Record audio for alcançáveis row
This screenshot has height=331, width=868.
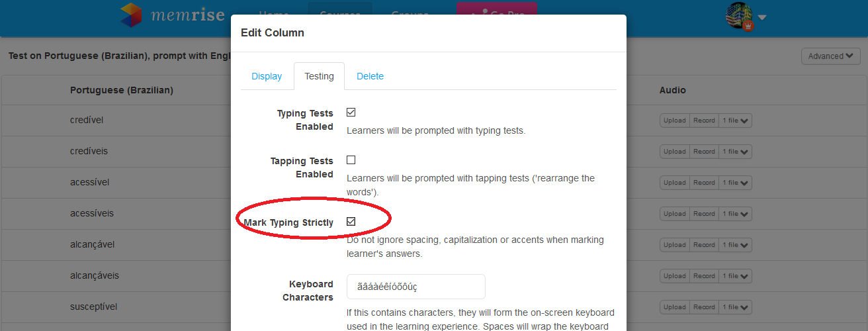click(704, 276)
